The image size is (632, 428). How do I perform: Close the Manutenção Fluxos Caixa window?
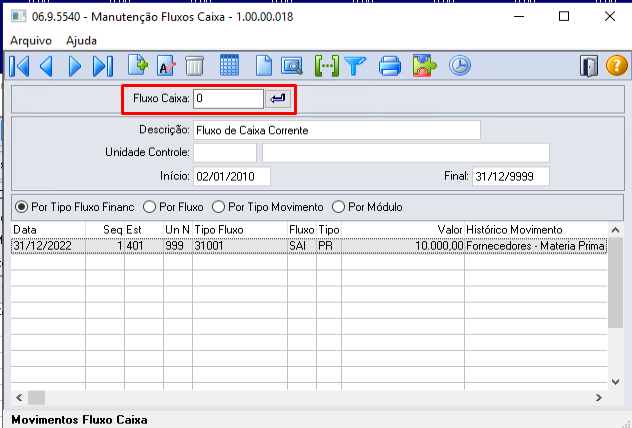point(610,17)
